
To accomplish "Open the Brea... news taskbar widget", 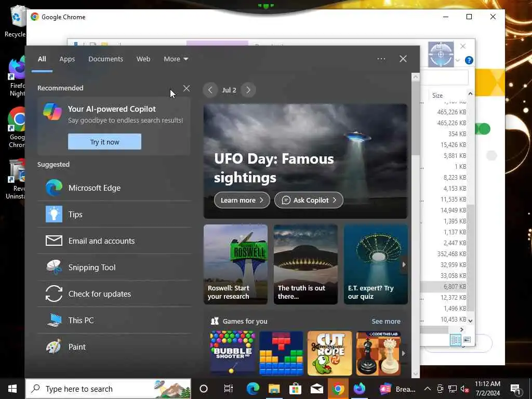I will click(x=397, y=389).
